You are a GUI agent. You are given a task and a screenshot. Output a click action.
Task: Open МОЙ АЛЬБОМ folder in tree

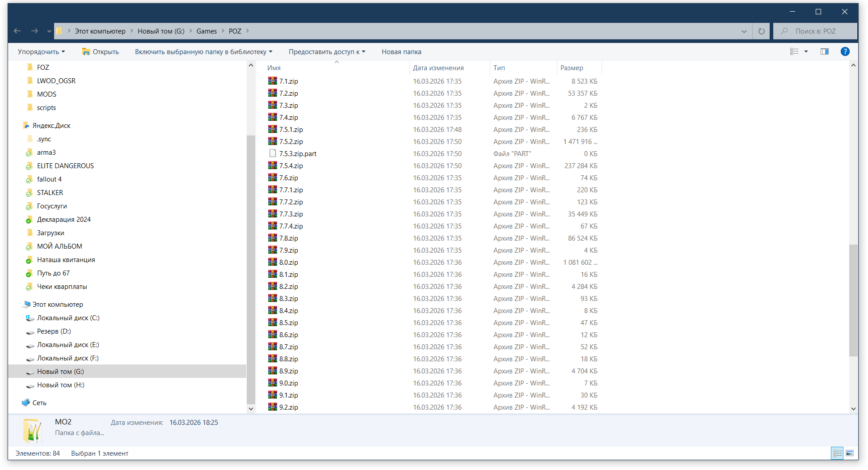(59, 246)
